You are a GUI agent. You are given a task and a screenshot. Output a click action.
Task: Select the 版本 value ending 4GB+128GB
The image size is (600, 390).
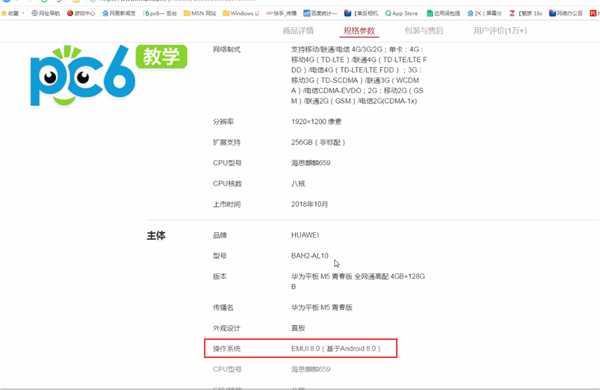[x=358, y=281]
